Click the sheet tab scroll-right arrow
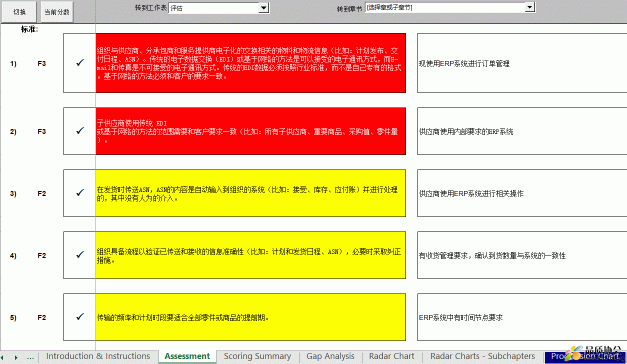The image size is (627, 364). pos(16,357)
